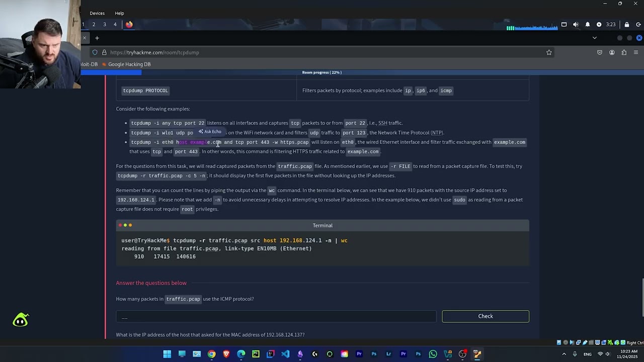This screenshot has width=644, height=362.
Task: Click the CPU usage graph in Kali panel
Action: click(x=532, y=27)
